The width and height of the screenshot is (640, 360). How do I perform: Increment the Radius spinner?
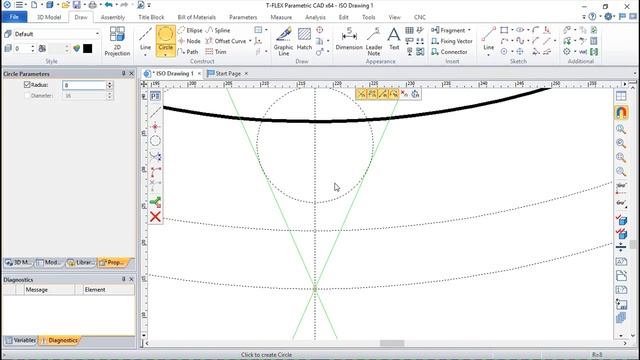point(109,83)
